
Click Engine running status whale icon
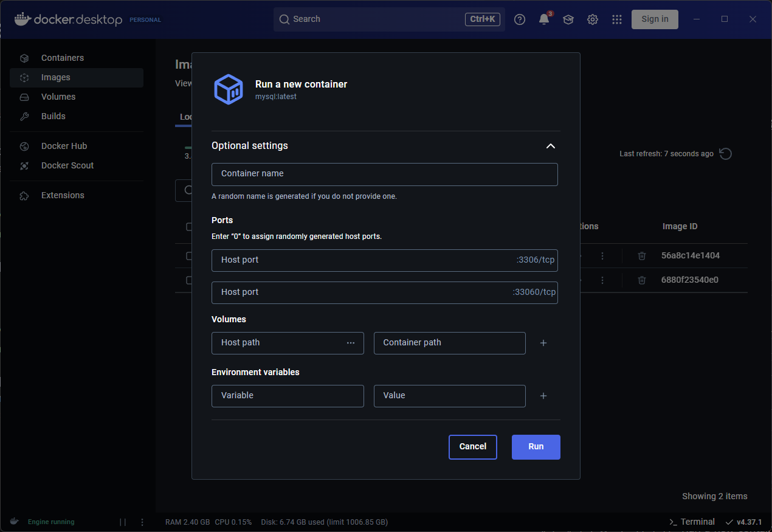pos(14,521)
